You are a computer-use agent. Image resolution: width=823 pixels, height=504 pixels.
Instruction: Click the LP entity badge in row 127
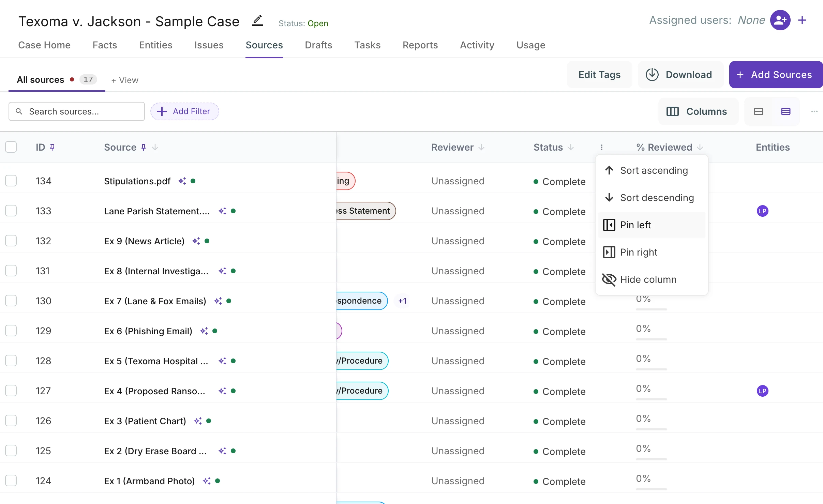(762, 391)
